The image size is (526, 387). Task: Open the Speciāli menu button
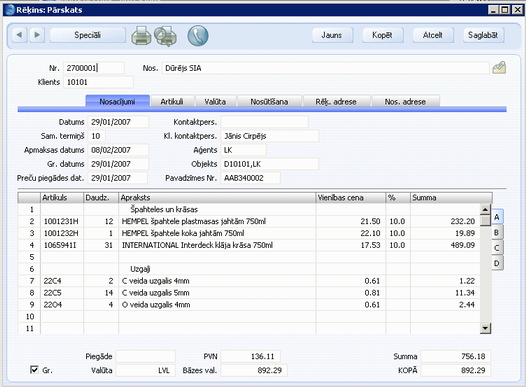click(x=88, y=35)
